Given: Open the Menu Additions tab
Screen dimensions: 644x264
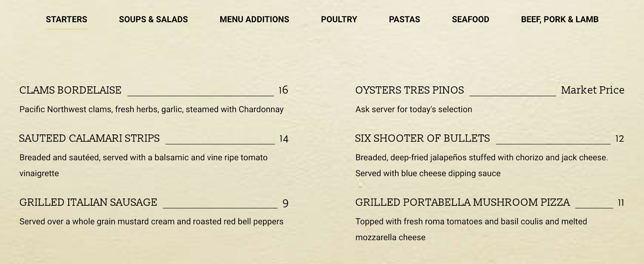Looking at the screenshot, I should (x=254, y=19).
